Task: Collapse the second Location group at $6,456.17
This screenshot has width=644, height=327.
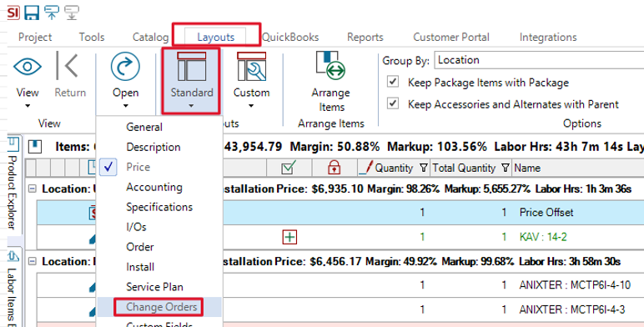Action: [32, 262]
